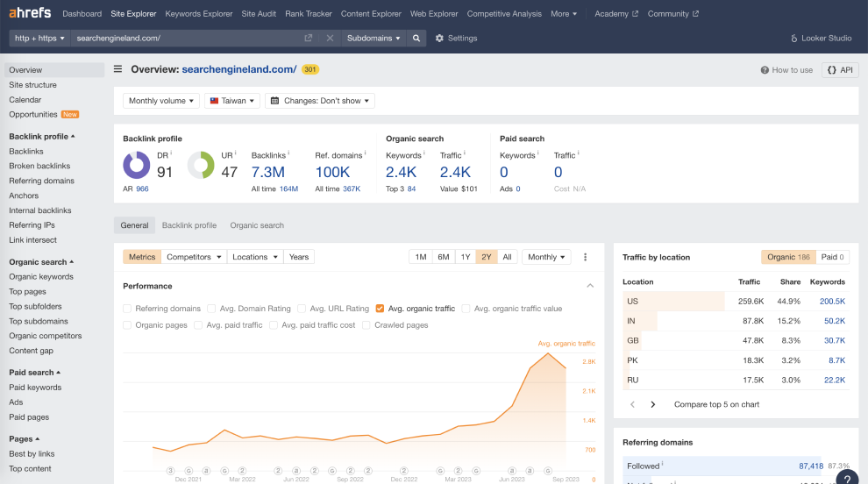The image size is (868, 484).
Task: Open the Taiwan country dropdown
Action: coord(232,101)
